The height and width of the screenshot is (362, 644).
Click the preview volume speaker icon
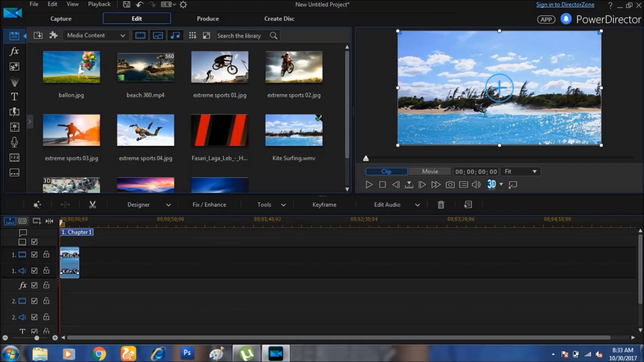click(x=476, y=185)
